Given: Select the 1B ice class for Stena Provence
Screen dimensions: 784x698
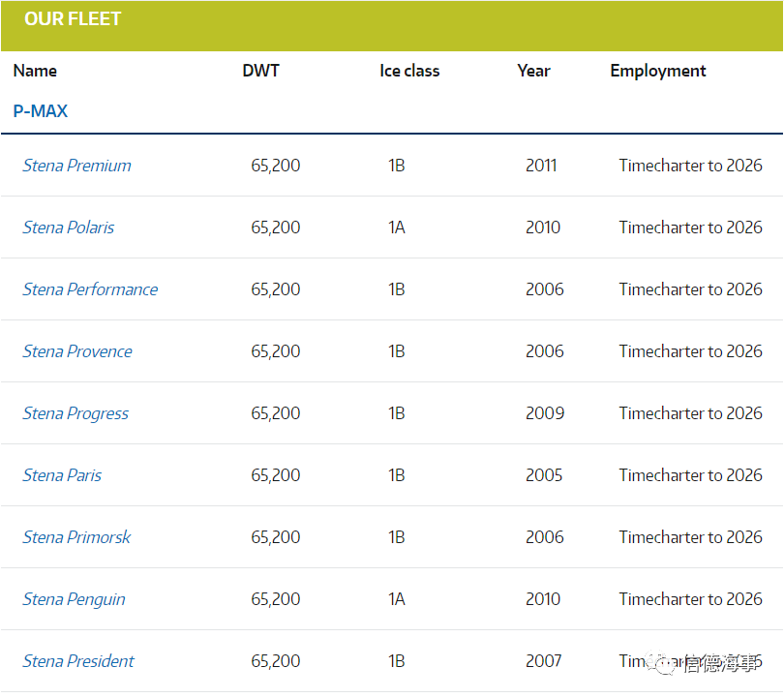Looking at the screenshot, I should click(397, 351).
